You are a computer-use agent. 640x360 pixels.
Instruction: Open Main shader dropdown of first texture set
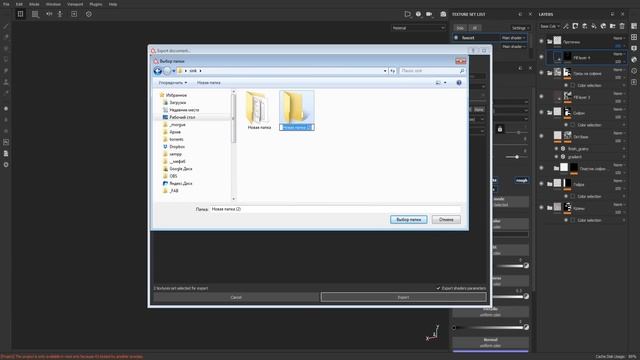click(513, 38)
